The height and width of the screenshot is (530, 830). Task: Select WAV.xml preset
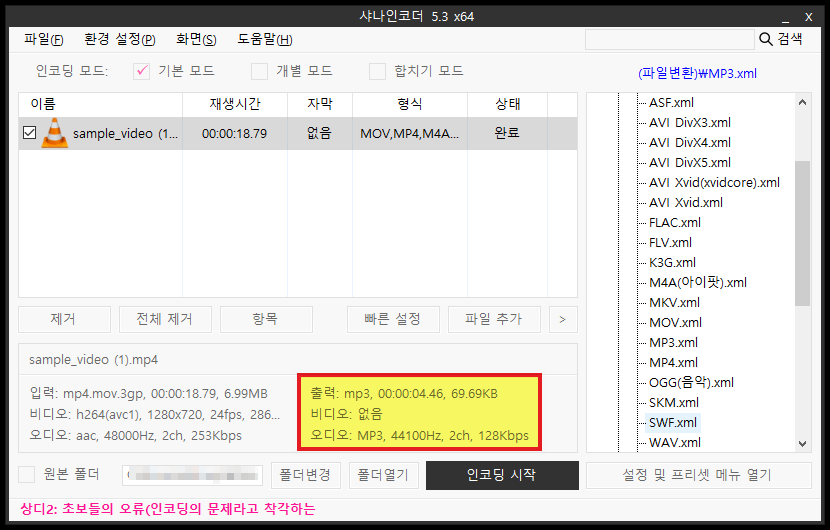pyautogui.click(x=675, y=443)
